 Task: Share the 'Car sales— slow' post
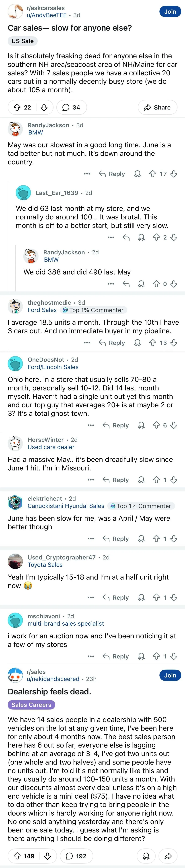[x=157, y=107]
